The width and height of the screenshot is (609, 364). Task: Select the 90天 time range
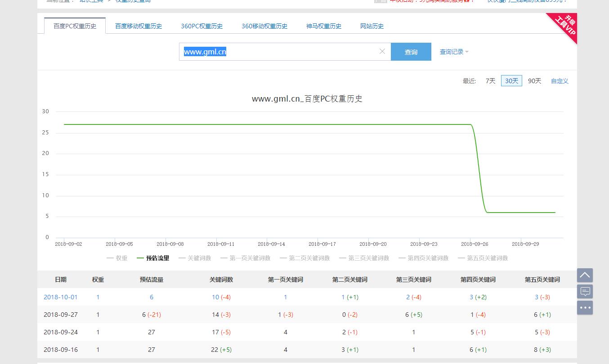534,81
